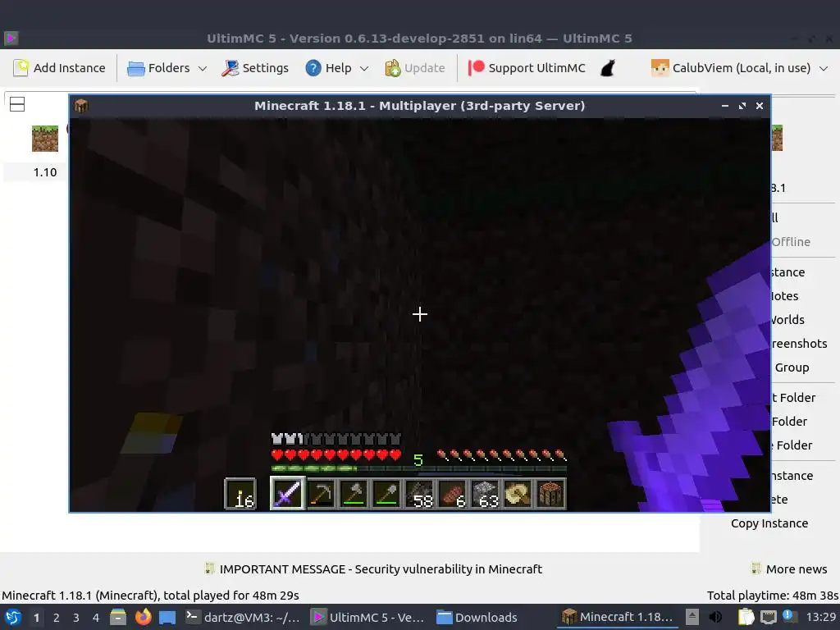840x630 pixels.
Task: Switch to the dartz@VM3 terminal window
Action: pos(243,617)
